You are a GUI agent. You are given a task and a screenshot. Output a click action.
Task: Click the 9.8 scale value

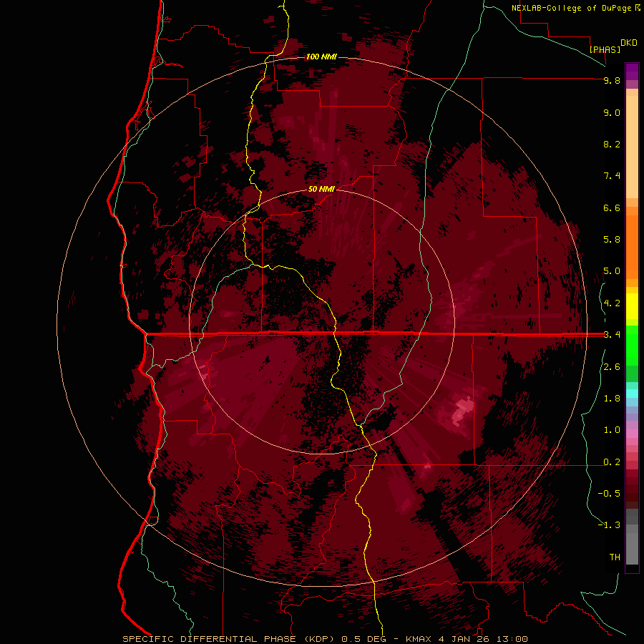(x=612, y=80)
